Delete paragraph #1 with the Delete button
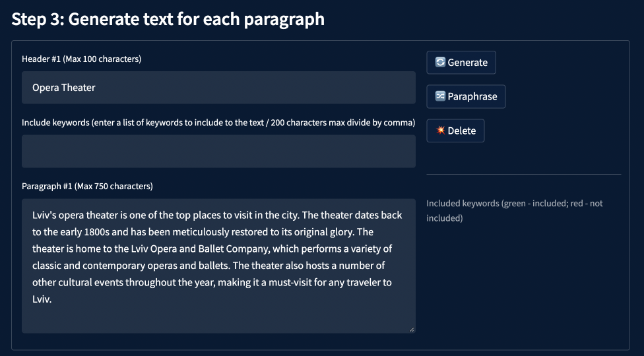This screenshot has width=644, height=356. click(x=455, y=131)
